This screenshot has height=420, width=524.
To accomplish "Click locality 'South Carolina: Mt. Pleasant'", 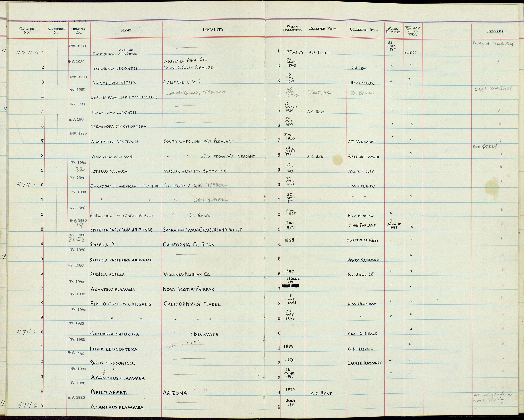I will 199,141.
